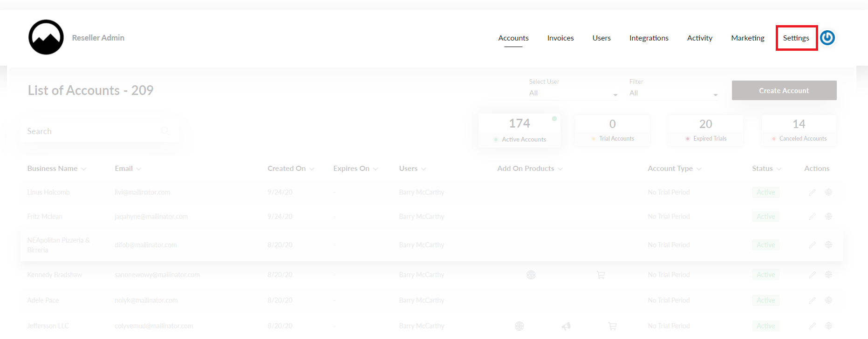Viewport: 868px width, 339px height.
Task: Select the 14 Canceled Accounts card
Action: click(799, 130)
